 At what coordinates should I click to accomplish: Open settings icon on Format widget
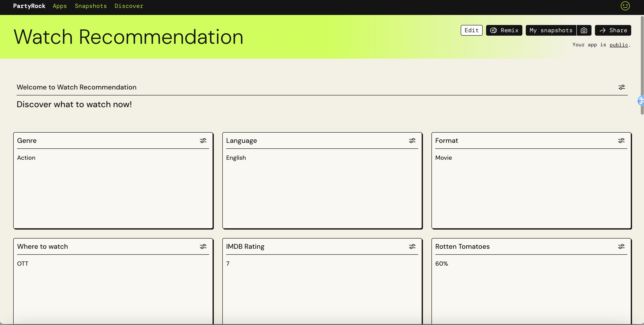(621, 141)
